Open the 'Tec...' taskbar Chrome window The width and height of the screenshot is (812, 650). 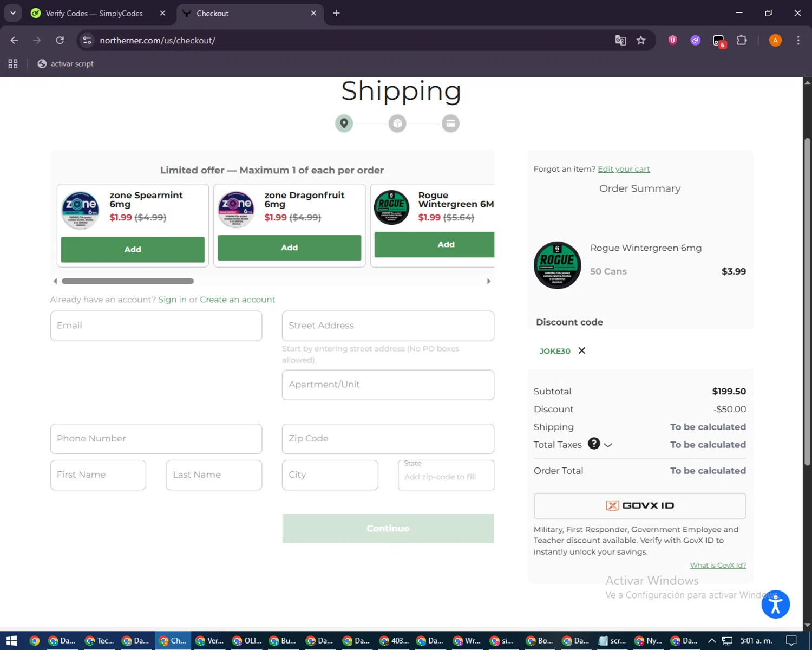pos(100,641)
